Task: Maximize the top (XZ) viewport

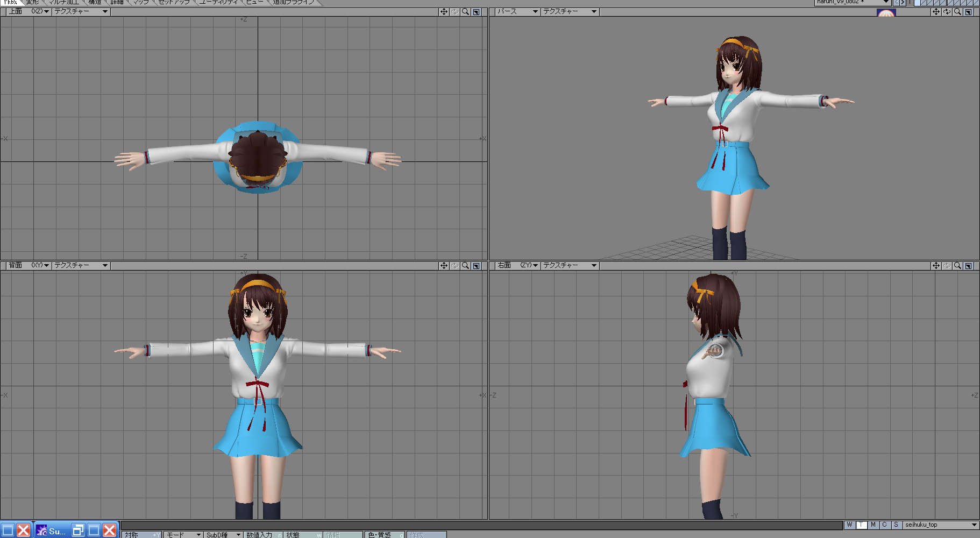Action: (476, 12)
